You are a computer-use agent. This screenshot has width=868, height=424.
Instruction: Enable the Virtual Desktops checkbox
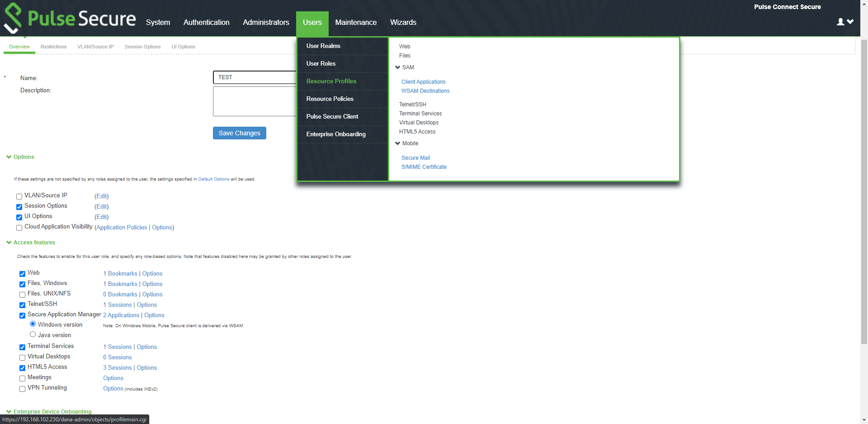22,357
